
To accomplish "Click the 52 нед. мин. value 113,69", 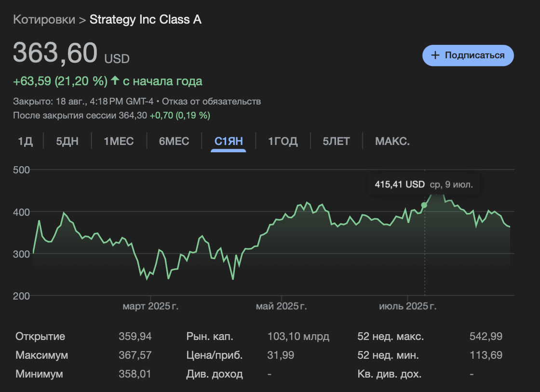I will pos(486,355).
